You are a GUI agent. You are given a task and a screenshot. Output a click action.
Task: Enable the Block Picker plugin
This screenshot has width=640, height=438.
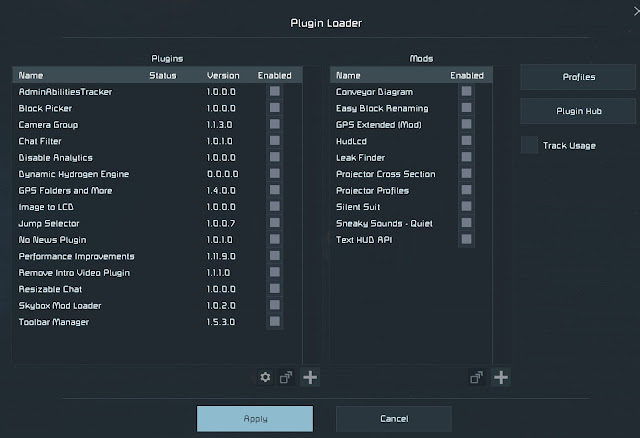(275, 107)
